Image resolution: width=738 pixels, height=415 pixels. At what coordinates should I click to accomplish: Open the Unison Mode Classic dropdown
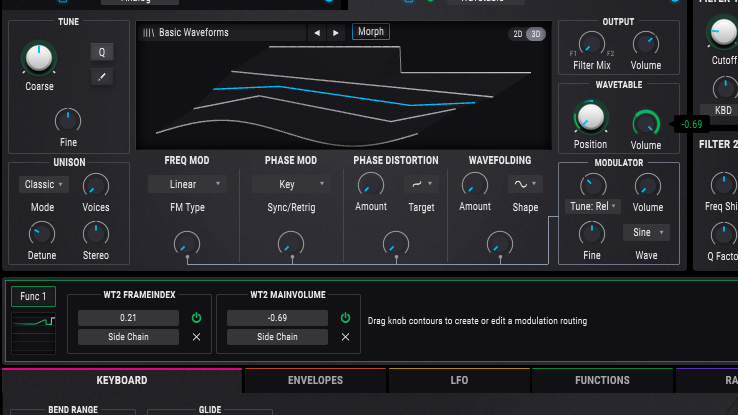(44, 184)
